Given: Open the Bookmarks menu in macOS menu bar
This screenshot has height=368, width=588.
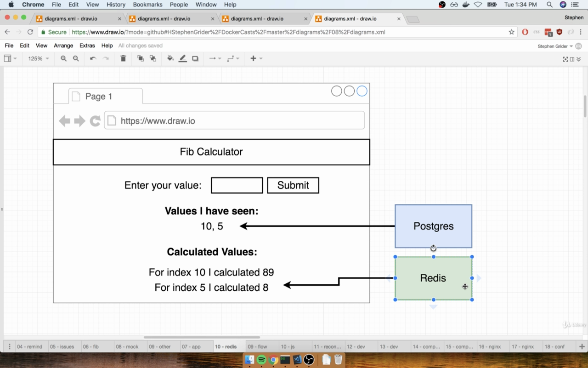Looking at the screenshot, I should tap(147, 5).
